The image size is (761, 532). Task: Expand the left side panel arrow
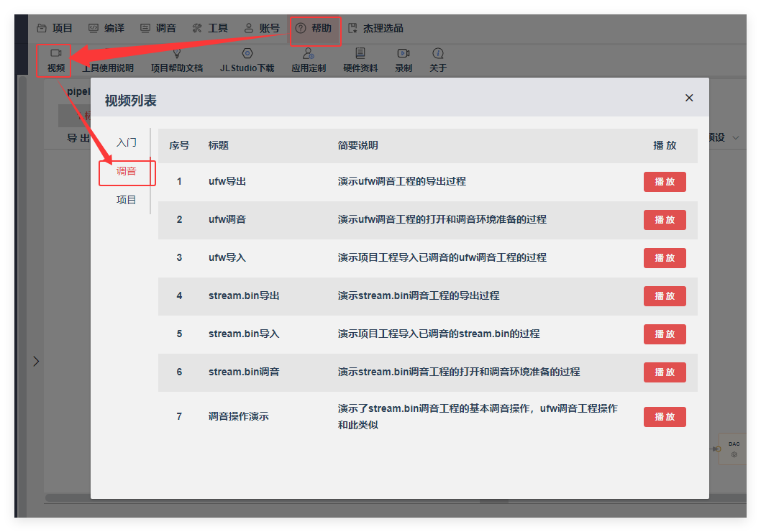[36, 362]
